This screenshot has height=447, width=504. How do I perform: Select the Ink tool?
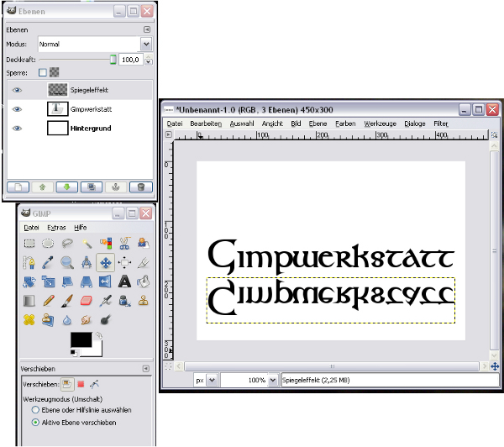pyautogui.click(x=124, y=301)
